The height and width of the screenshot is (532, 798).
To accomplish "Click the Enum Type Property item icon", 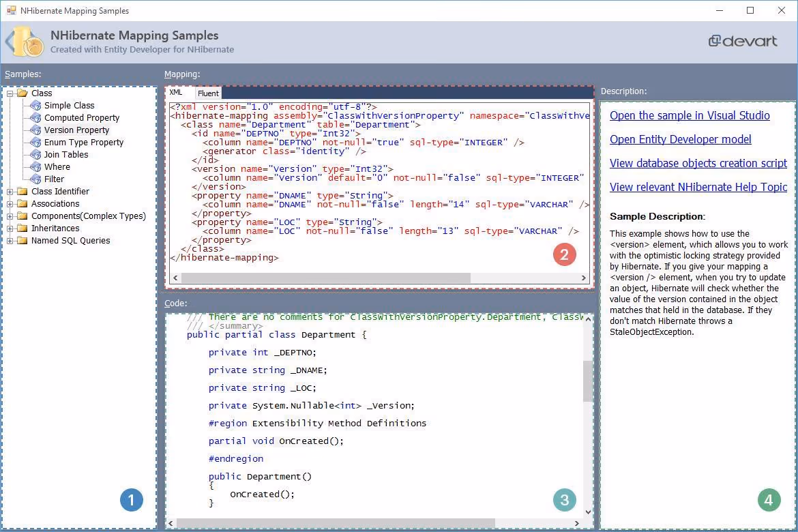I will click(x=35, y=142).
